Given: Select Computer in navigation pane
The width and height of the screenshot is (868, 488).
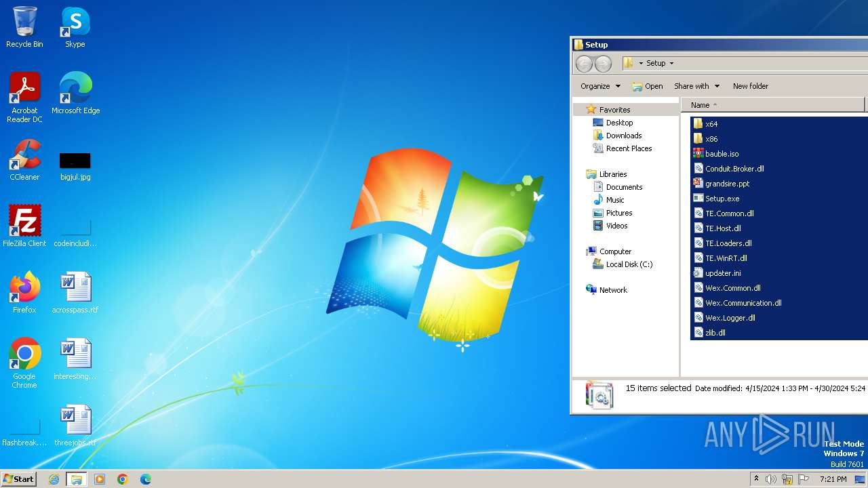Looking at the screenshot, I should pos(615,251).
